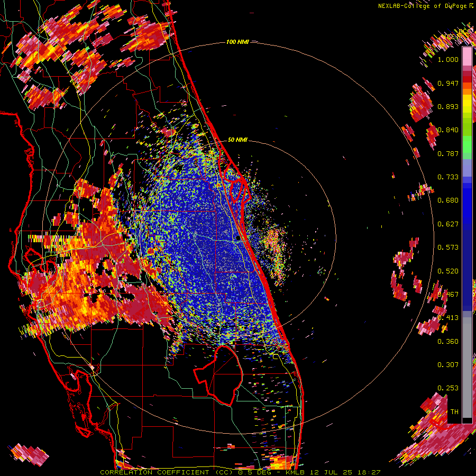Click the KMLB station identifier
This screenshot has height=476, width=476.
point(296,472)
